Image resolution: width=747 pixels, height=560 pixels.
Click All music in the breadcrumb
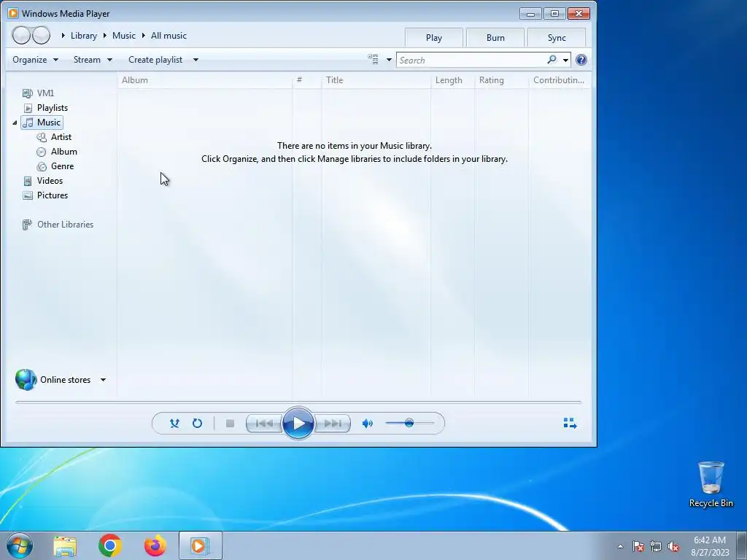pyautogui.click(x=169, y=36)
